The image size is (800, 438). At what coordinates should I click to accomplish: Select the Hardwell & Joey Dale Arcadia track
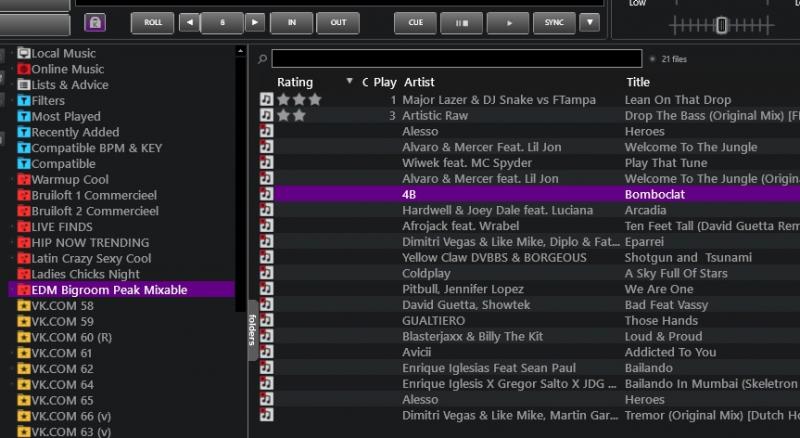pos(529,210)
